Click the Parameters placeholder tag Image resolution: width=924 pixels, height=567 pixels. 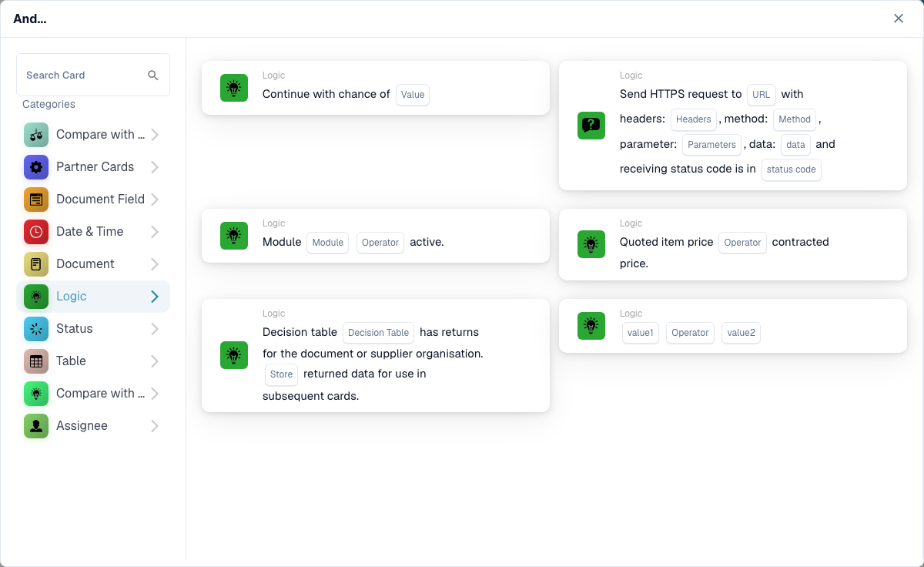point(712,144)
